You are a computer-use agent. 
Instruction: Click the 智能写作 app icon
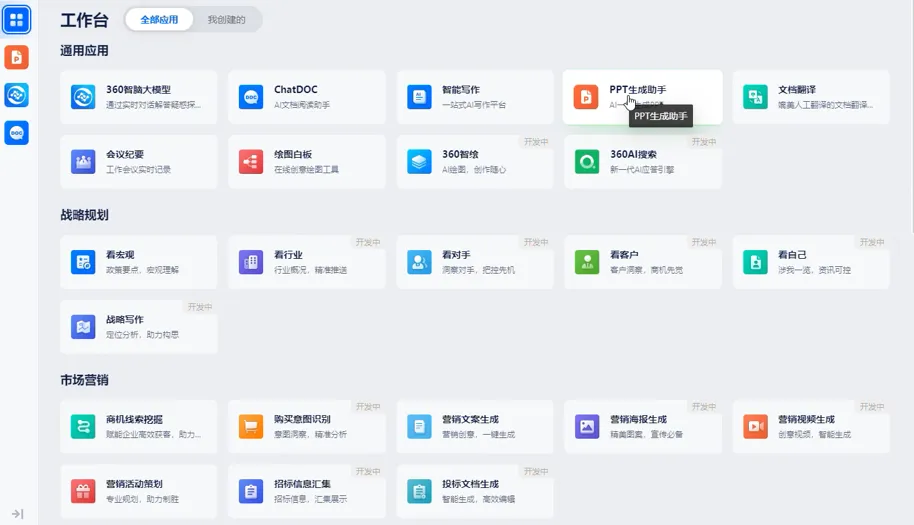pos(419,97)
